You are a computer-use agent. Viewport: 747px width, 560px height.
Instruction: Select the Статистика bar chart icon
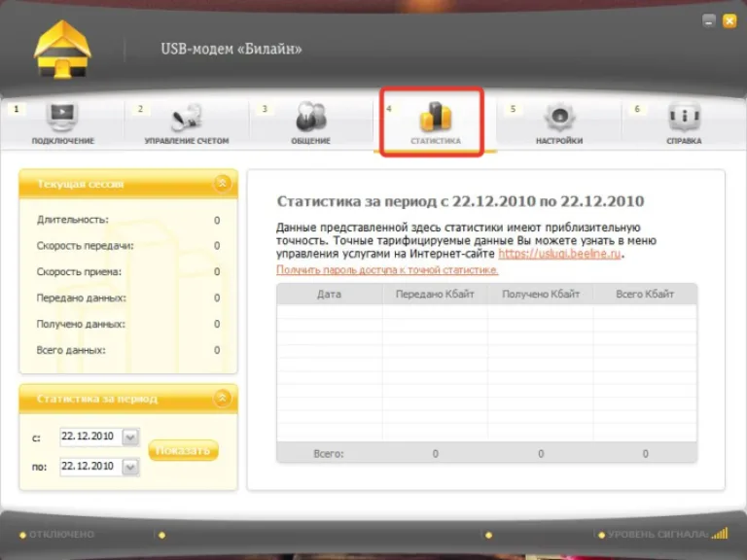[435, 117]
